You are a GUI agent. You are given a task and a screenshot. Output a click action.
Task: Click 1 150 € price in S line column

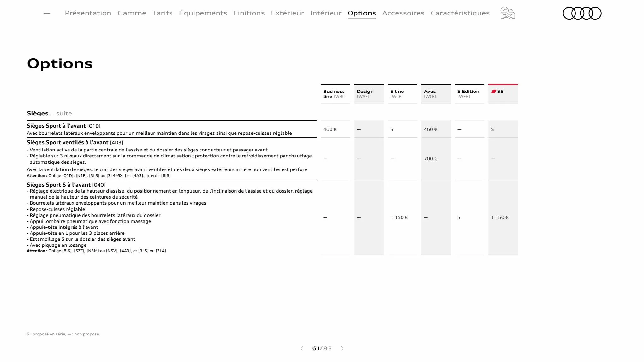pyautogui.click(x=399, y=217)
